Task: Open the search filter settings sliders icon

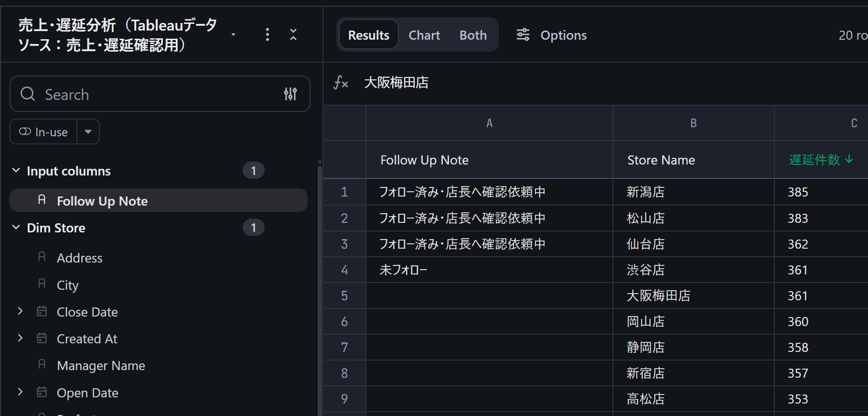Action: point(290,94)
